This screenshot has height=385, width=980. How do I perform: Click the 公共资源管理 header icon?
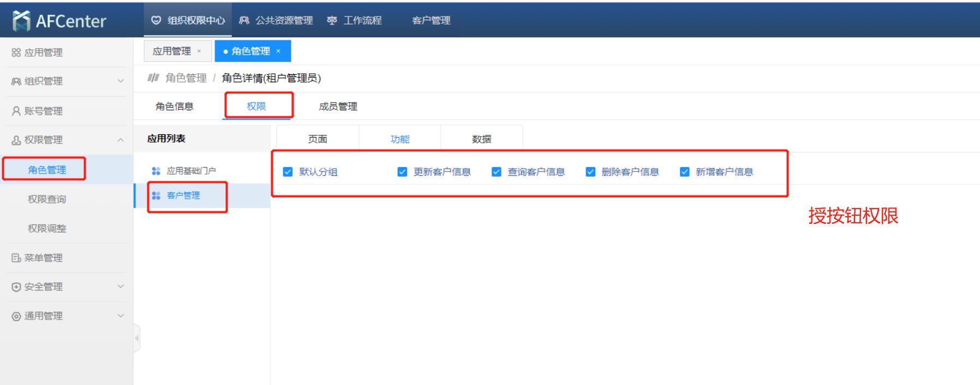[x=244, y=20]
